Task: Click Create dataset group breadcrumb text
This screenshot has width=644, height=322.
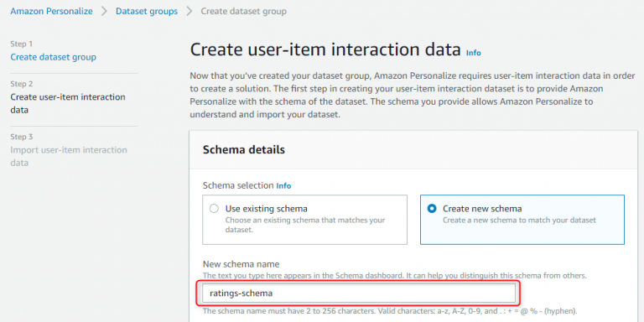Action: click(243, 11)
